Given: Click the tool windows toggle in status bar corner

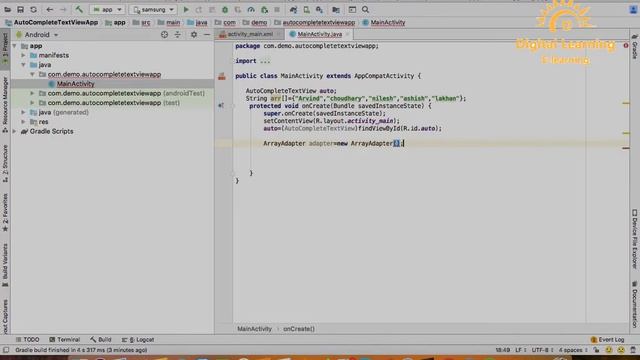Looking at the screenshot, I should pos(6,350).
